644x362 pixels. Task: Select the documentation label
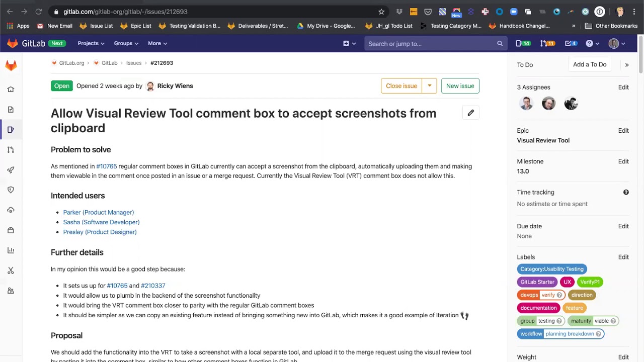coord(538,308)
